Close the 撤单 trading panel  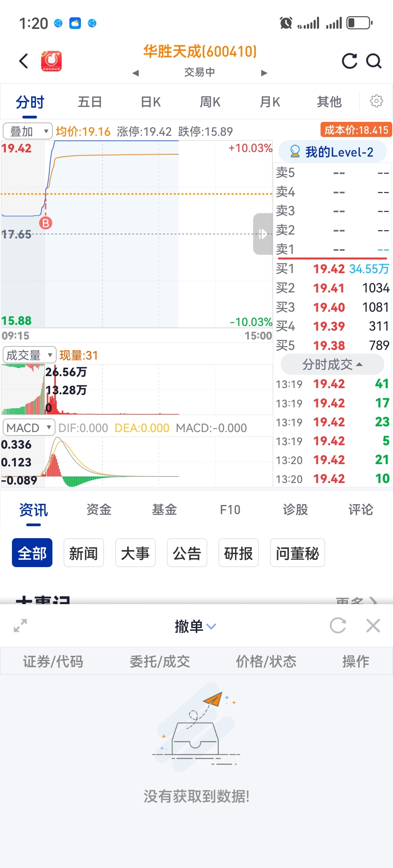click(373, 625)
